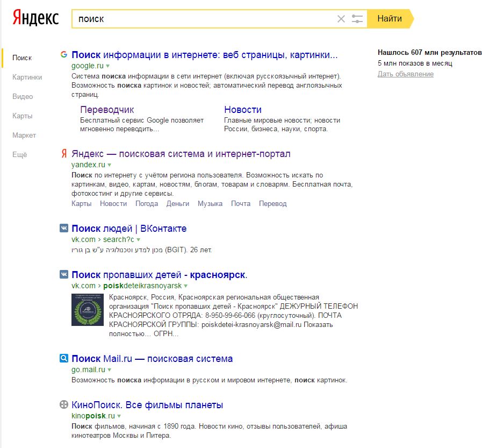The image size is (482, 448).
Task: Click Новости quick link under Yandex result
Action: point(113,204)
